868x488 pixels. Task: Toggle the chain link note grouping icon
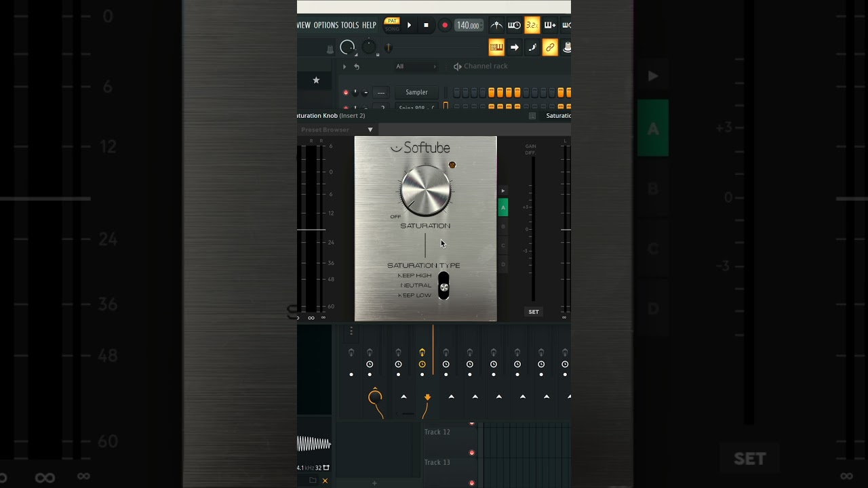coord(550,47)
